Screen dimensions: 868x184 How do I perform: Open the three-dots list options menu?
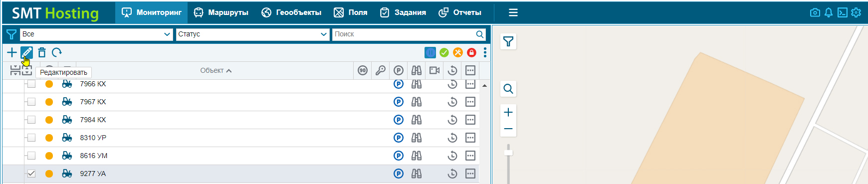485,52
